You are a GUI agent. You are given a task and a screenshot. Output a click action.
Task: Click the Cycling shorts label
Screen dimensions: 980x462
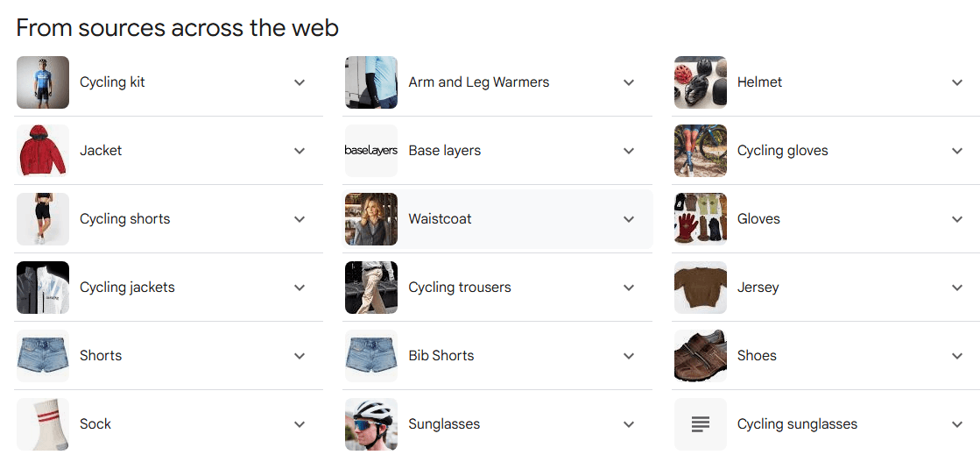125,219
